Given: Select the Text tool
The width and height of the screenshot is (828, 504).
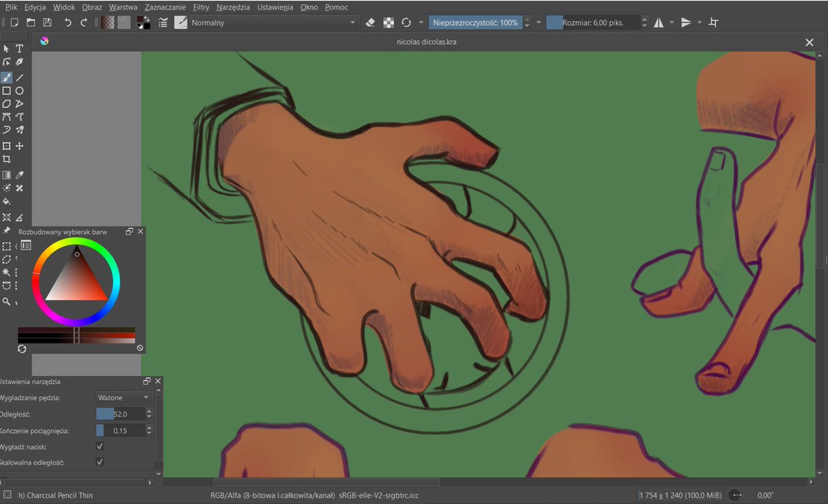Looking at the screenshot, I should point(19,49).
